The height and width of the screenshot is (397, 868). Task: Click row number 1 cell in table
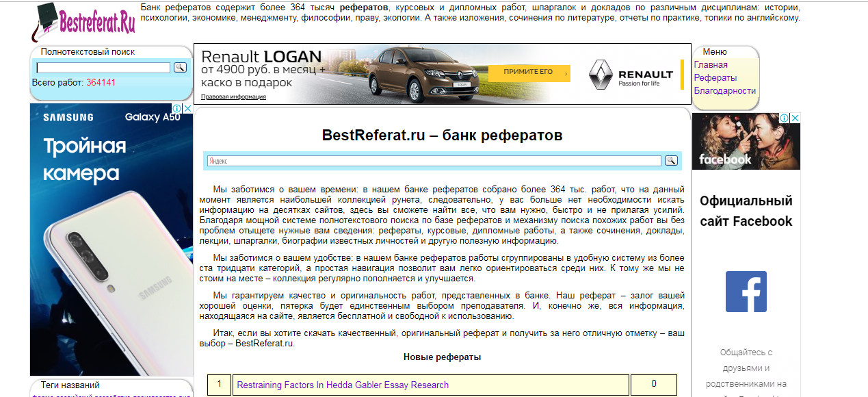pos(219,385)
